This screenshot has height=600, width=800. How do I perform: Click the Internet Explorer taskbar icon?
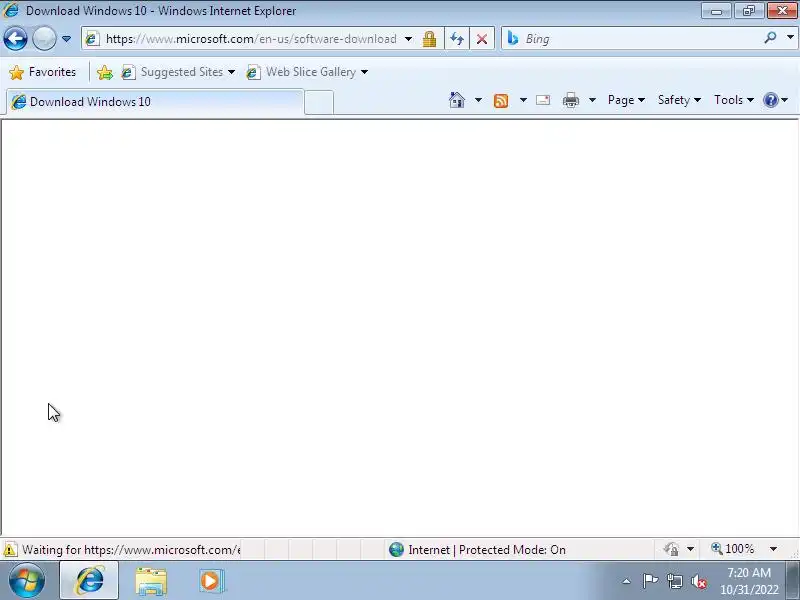pyautogui.click(x=89, y=580)
